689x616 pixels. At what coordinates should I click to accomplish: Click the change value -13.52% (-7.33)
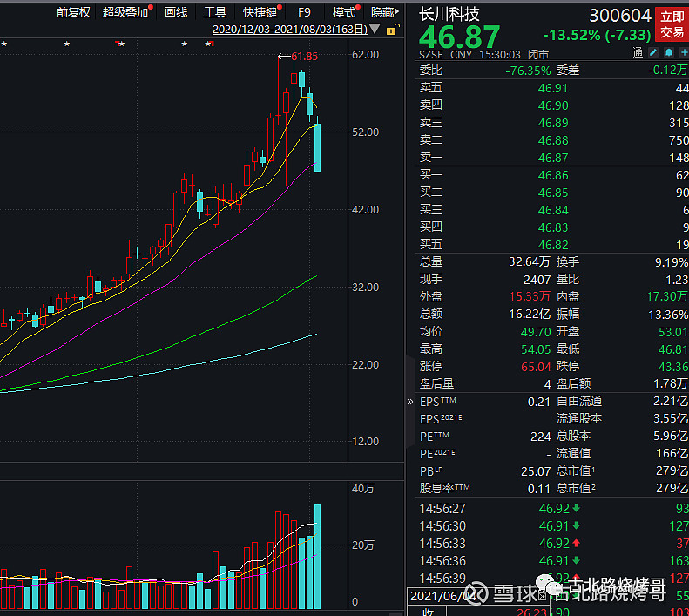coord(597,35)
